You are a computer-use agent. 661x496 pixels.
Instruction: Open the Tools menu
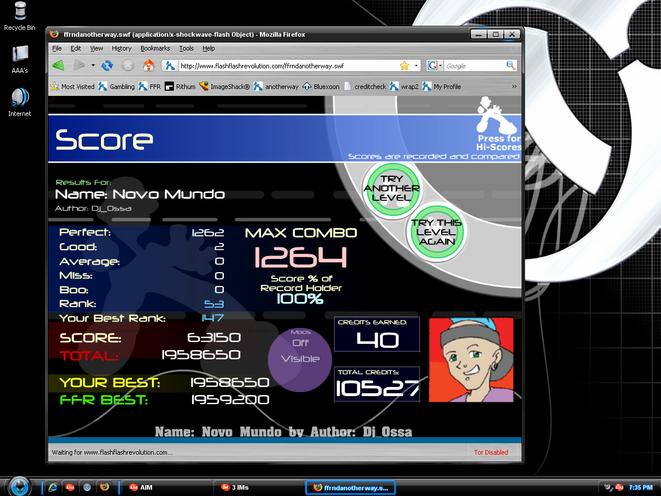pos(186,48)
